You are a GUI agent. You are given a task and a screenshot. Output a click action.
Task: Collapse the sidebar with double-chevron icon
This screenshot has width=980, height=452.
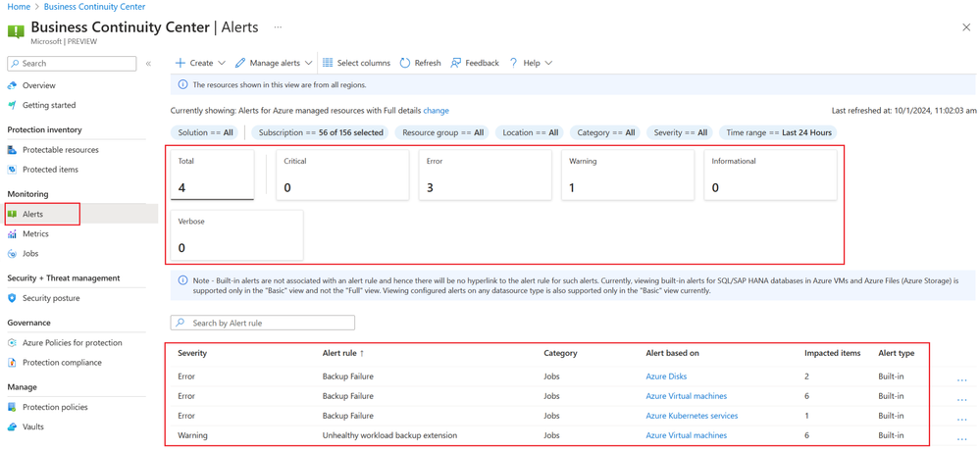click(x=148, y=64)
